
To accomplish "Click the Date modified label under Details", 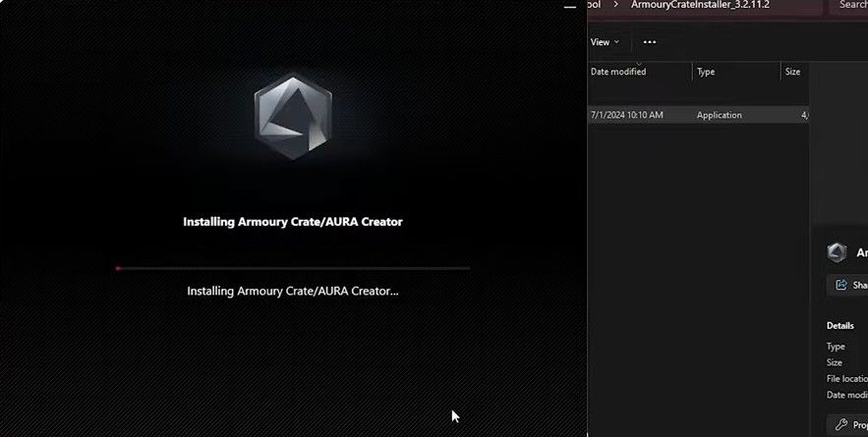I will (x=847, y=395).
